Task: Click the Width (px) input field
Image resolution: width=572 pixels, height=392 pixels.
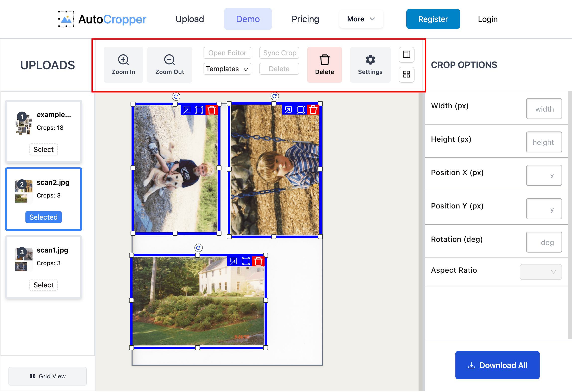Action: [x=544, y=109]
